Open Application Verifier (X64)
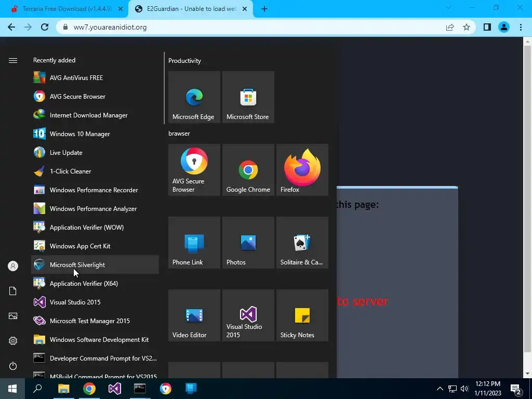 (x=95, y=283)
